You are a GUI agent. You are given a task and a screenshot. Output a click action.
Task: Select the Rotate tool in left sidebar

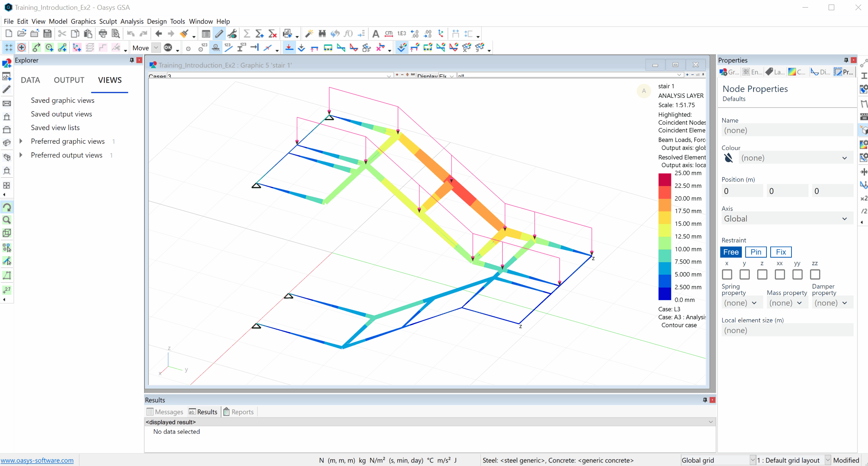(7, 207)
